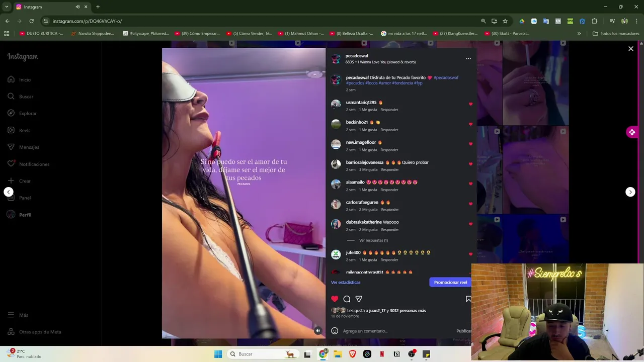Expand Ver respuestas (1)
The image size is (644, 362).
tap(373, 240)
